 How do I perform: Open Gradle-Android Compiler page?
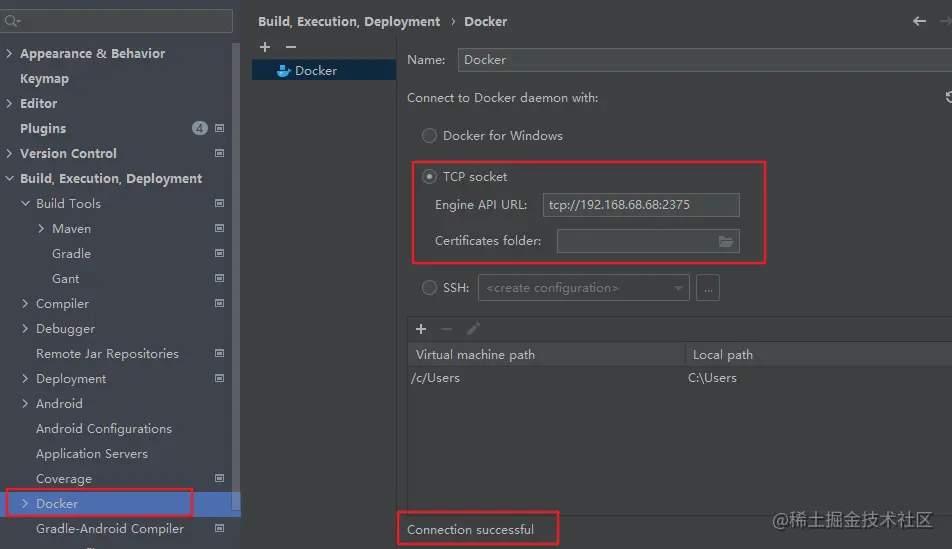pyautogui.click(x=110, y=528)
